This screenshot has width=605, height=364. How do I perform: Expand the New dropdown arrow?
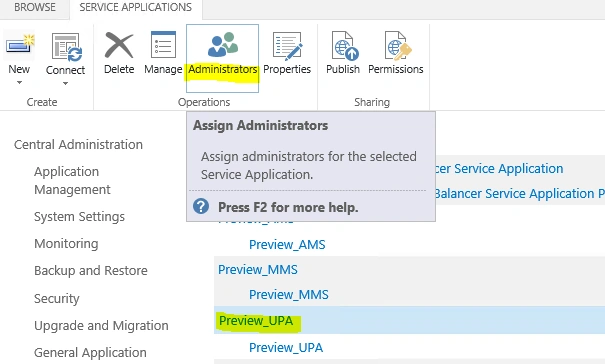click(x=19, y=82)
